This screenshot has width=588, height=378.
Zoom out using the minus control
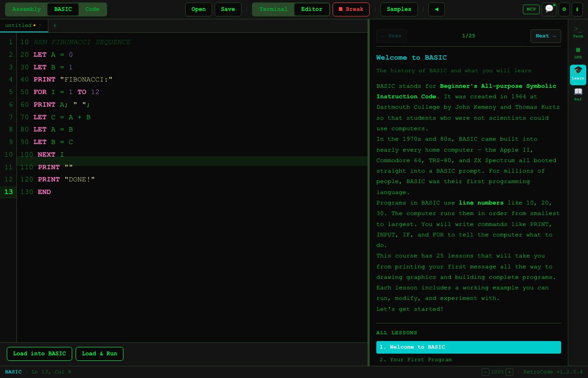486,372
